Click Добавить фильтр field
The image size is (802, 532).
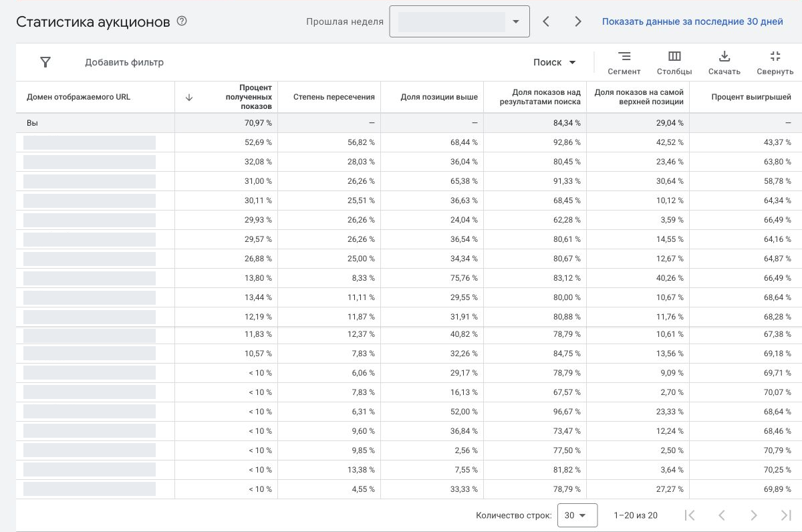point(124,62)
